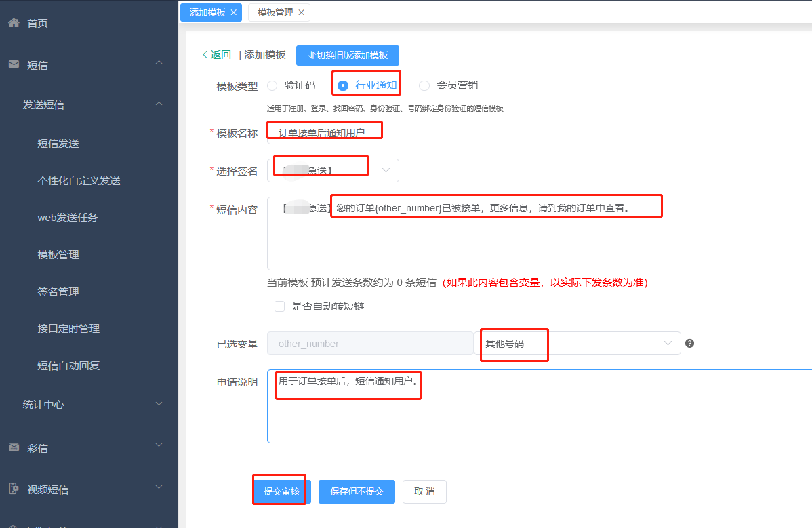The image size is (812, 528).
Task: Collapse the 短信 sidebar section
Action: coord(159,62)
